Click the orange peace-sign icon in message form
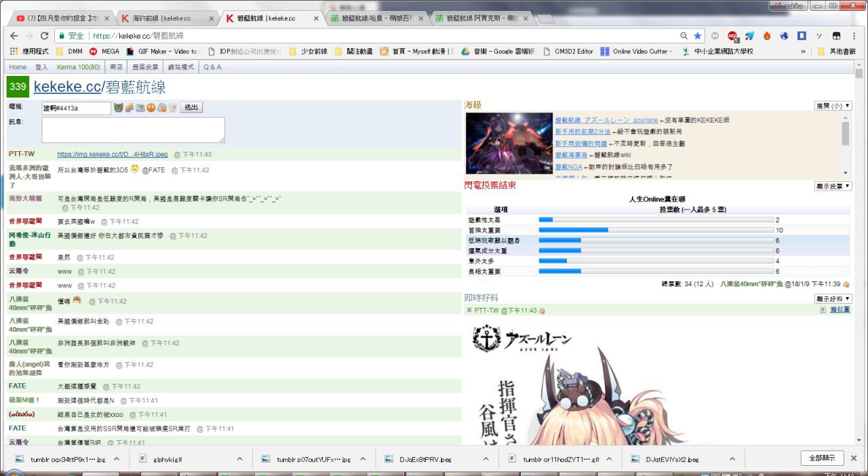This screenshot has height=476, width=868. pos(151,108)
